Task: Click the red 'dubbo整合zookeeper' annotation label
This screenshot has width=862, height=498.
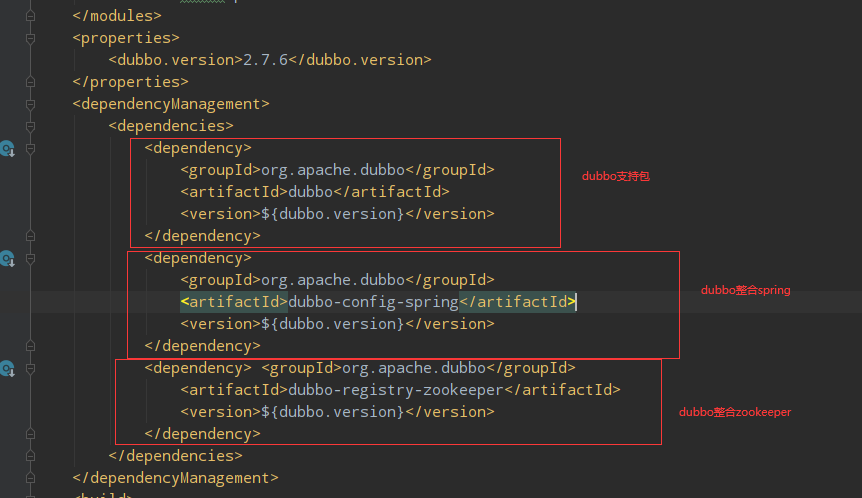Action: tap(735, 412)
